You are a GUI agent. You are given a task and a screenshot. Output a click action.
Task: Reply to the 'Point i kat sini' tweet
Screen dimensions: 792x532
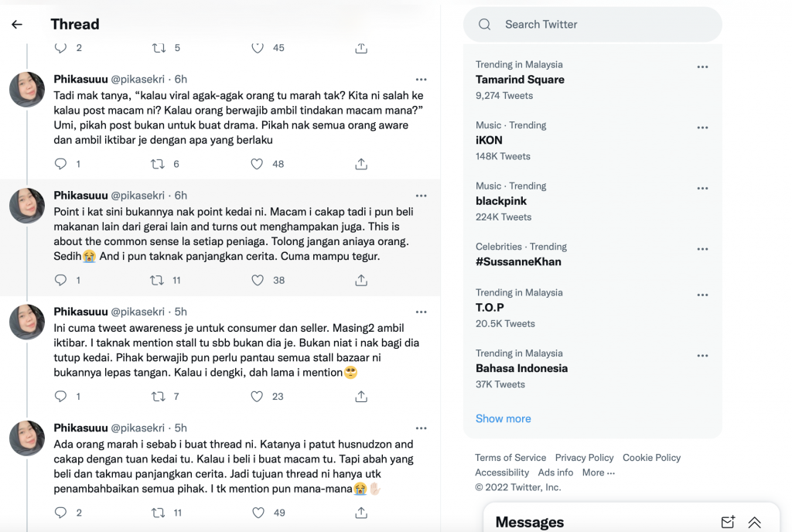point(61,280)
